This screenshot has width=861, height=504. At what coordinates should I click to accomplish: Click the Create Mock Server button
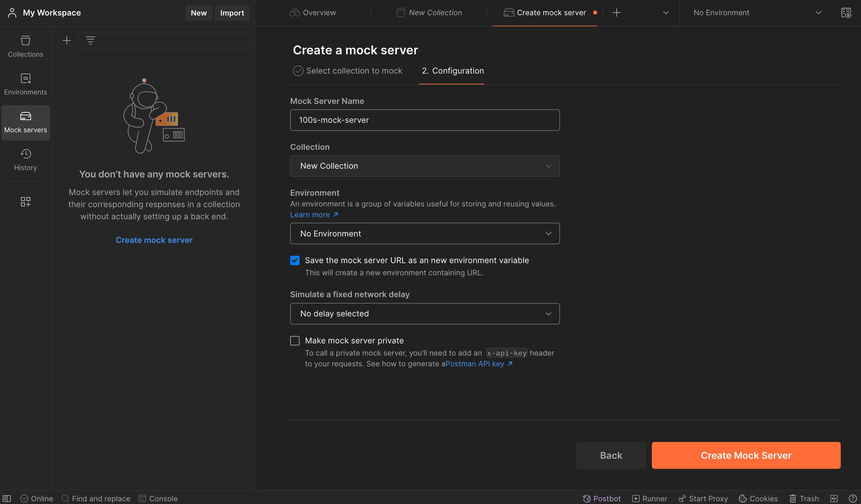pyautogui.click(x=746, y=455)
